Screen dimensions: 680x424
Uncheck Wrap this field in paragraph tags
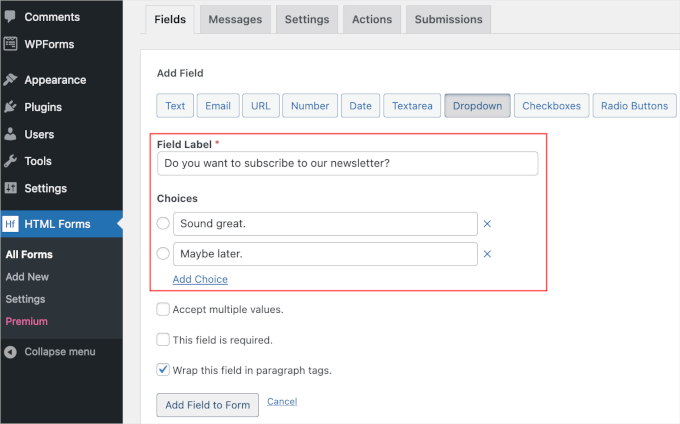(x=164, y=370)
